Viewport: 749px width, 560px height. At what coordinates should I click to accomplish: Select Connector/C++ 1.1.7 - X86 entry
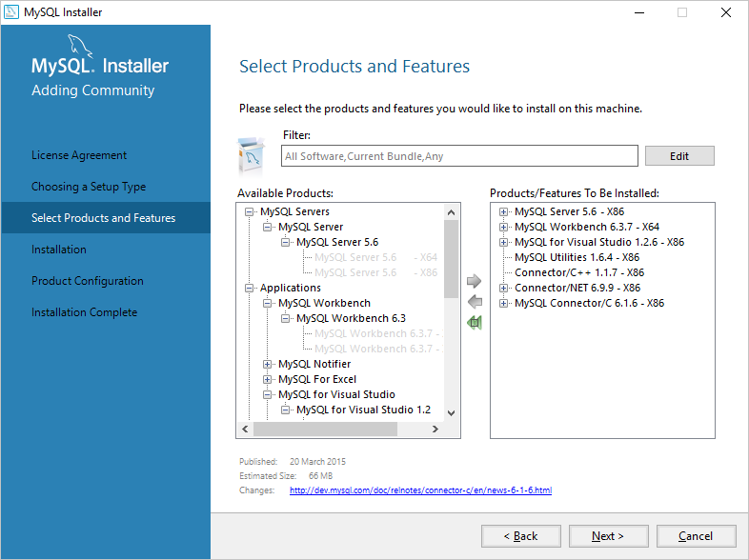pyautogui.click(x=579, y=272)
